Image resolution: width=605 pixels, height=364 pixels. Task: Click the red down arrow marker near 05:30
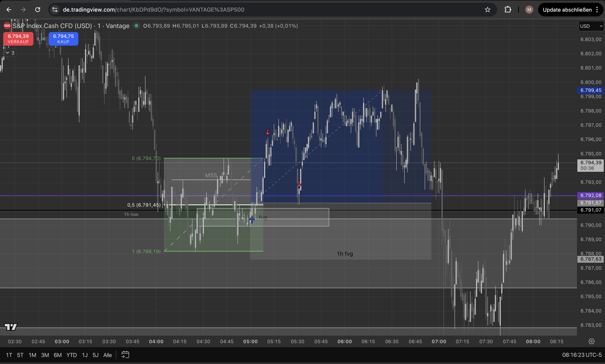(x=299, y=185)
